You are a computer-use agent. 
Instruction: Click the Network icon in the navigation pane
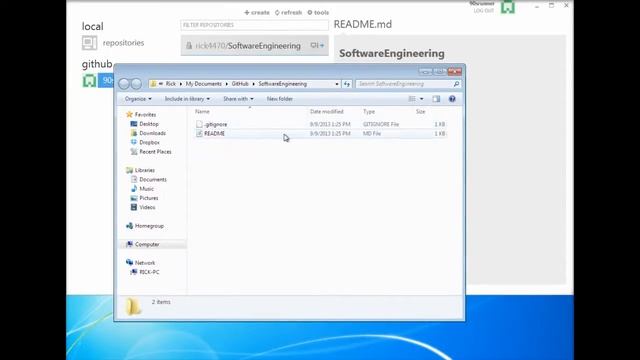coord(129,262)
